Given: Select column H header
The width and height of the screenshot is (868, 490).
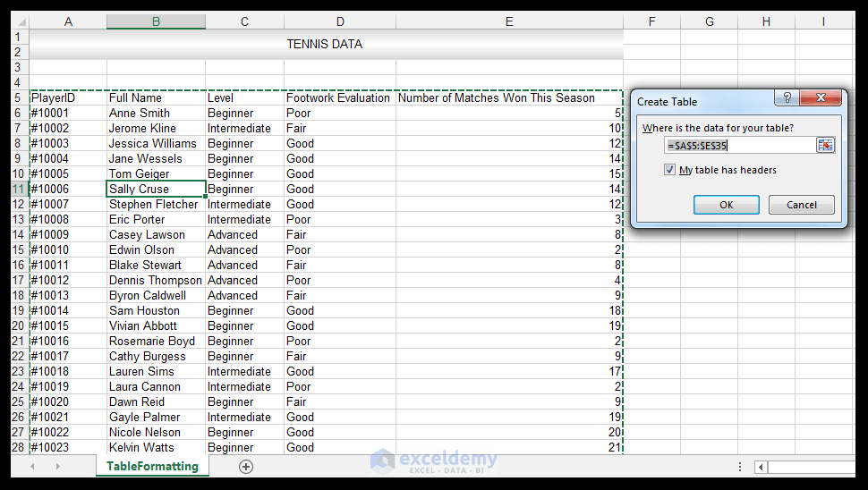Looking at the screenshot, I should pos(766,21).
